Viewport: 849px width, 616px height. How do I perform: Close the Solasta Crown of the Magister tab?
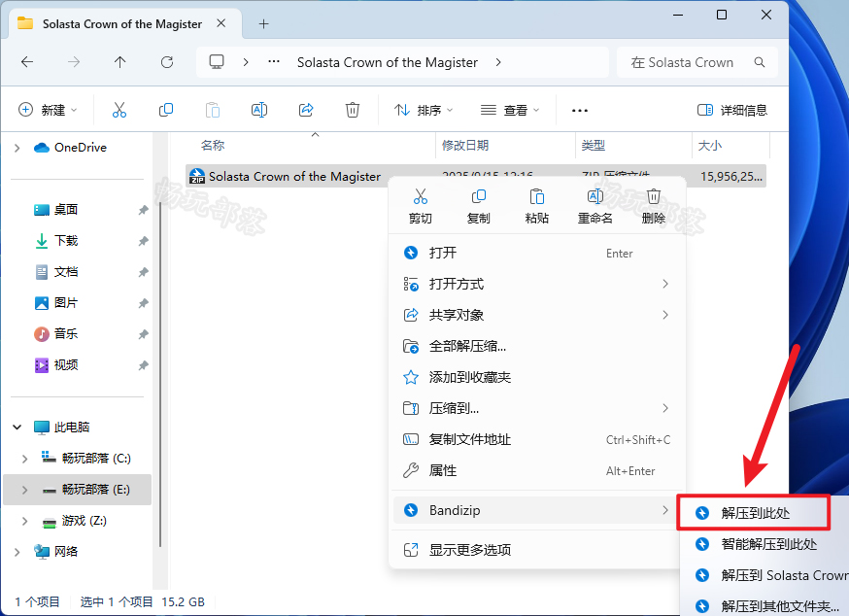tap(221, 23)
